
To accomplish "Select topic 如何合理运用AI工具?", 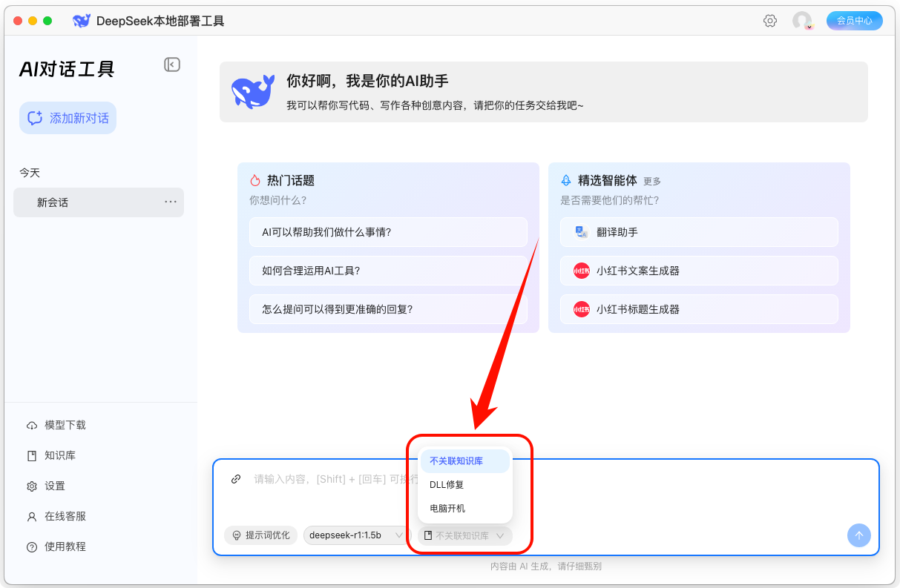I will [x=388, y=271].
